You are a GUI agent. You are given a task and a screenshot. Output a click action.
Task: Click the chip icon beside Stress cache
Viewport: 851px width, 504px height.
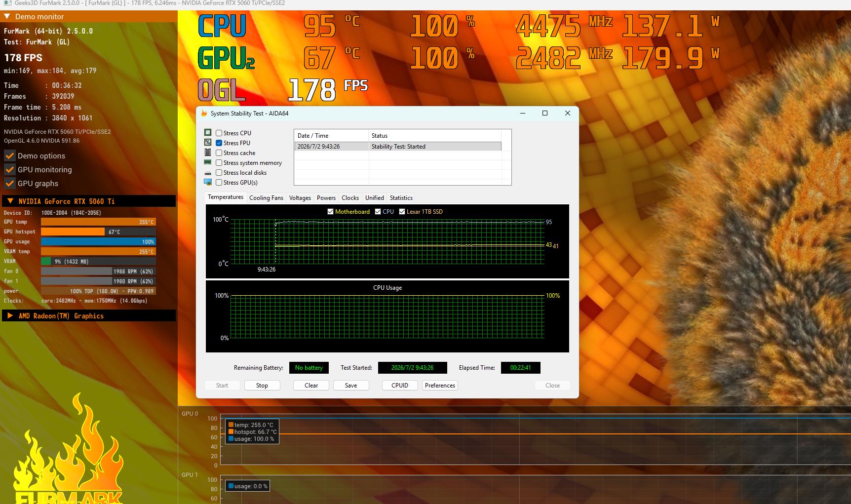coord(208,153)
